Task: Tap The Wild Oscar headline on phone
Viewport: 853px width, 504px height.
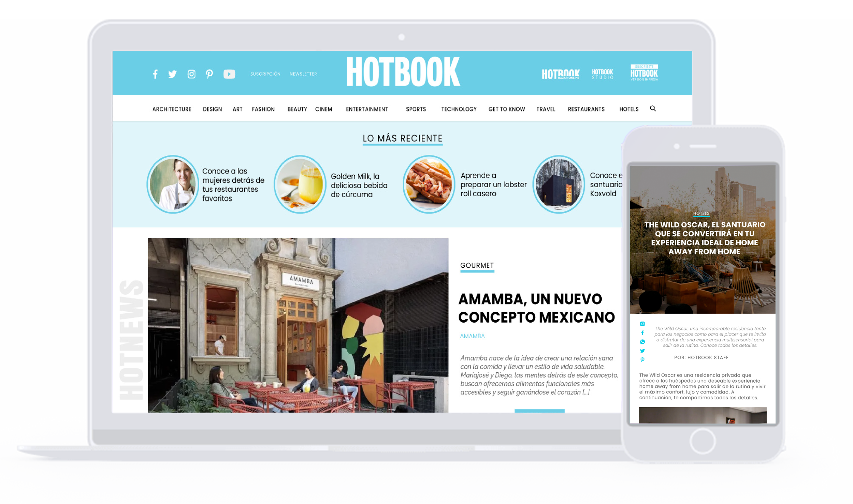Action: pos(705,238)
